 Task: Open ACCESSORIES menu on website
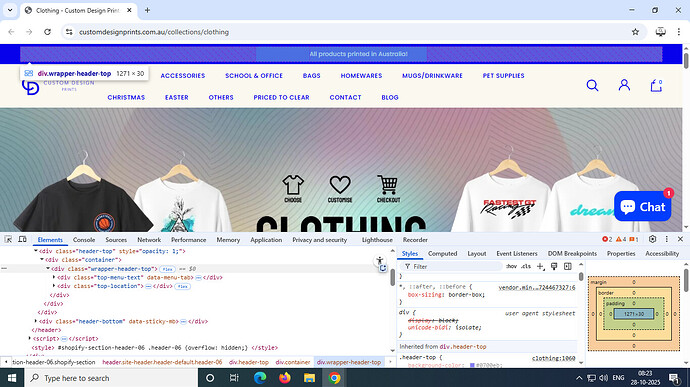pos(183,76)
